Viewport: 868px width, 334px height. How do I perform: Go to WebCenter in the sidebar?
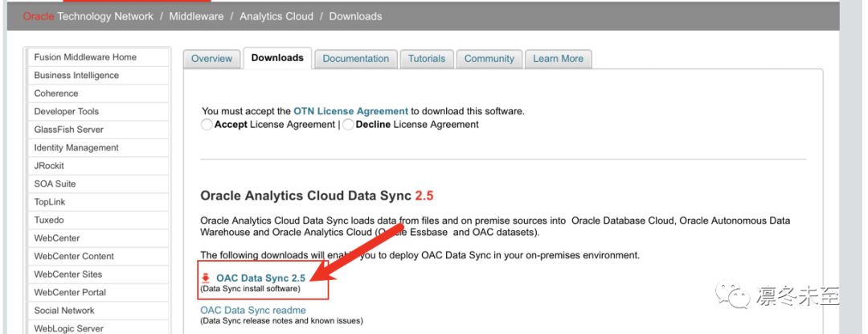(x=98, y=238)
